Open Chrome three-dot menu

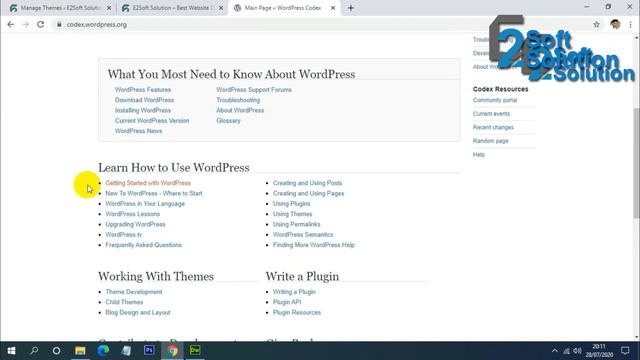[x=631, y=24]
